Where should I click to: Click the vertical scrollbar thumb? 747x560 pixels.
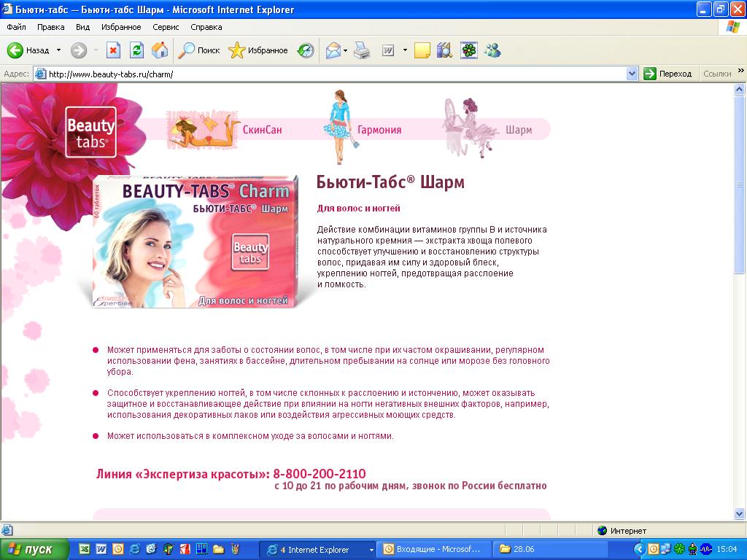coord(740,184)
